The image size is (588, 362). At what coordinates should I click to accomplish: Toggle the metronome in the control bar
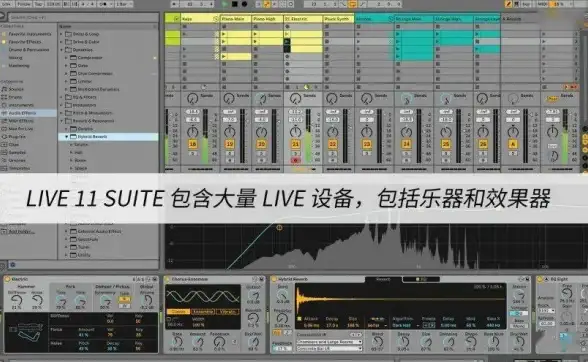(104, 4)
